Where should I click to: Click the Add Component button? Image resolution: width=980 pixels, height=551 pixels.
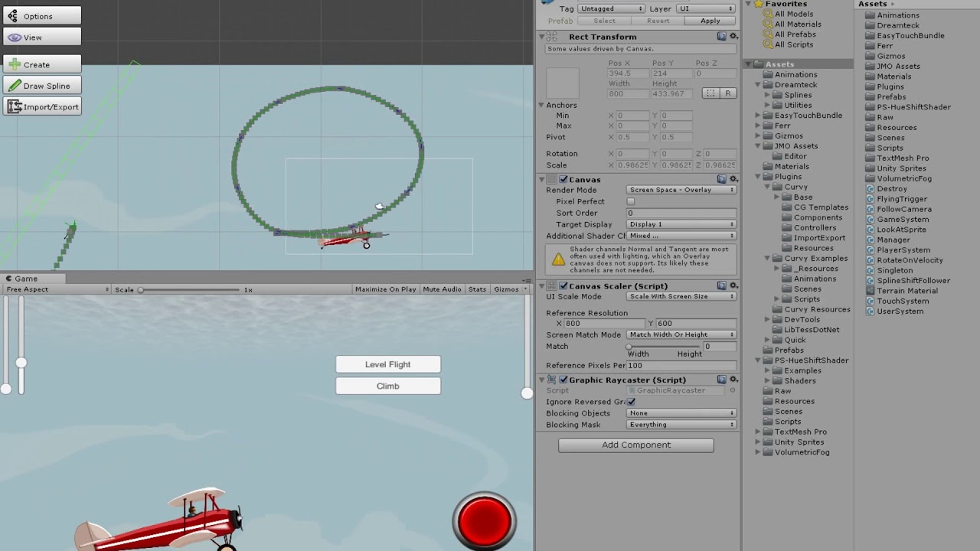click(x=635, y=445)
